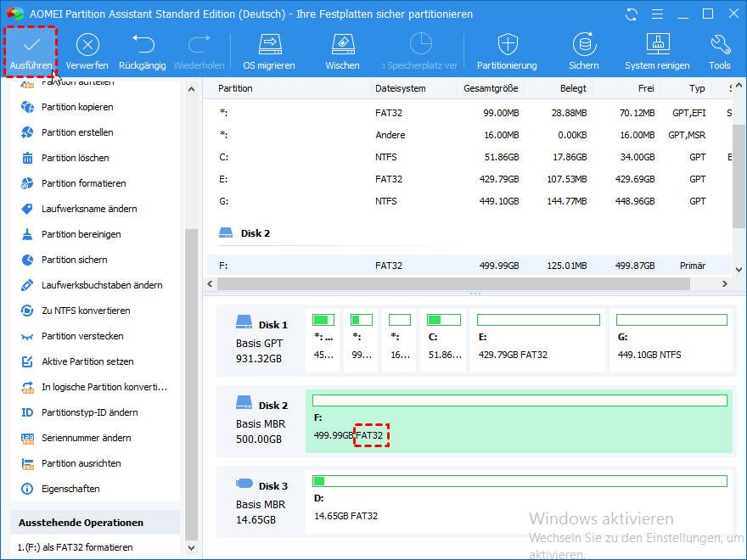Viewport: 747px width, 560px height.
Task: Open the Sichern backup tool
Action: 584,45
